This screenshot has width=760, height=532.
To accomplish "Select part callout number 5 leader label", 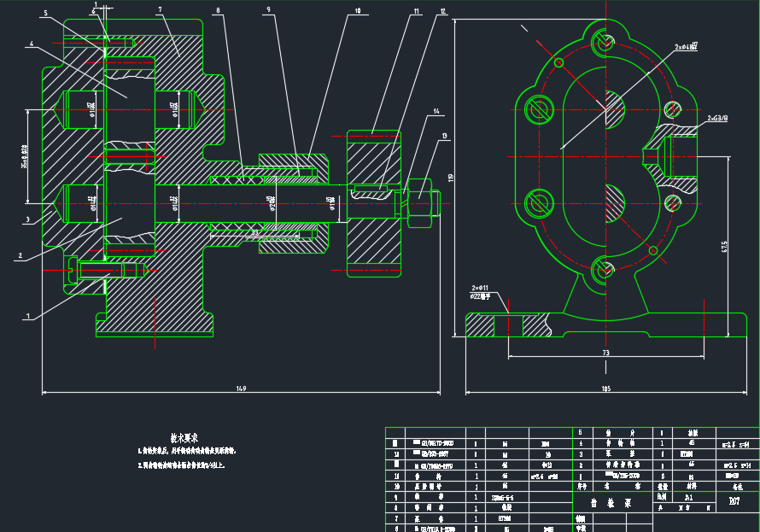I will (45, 13).
